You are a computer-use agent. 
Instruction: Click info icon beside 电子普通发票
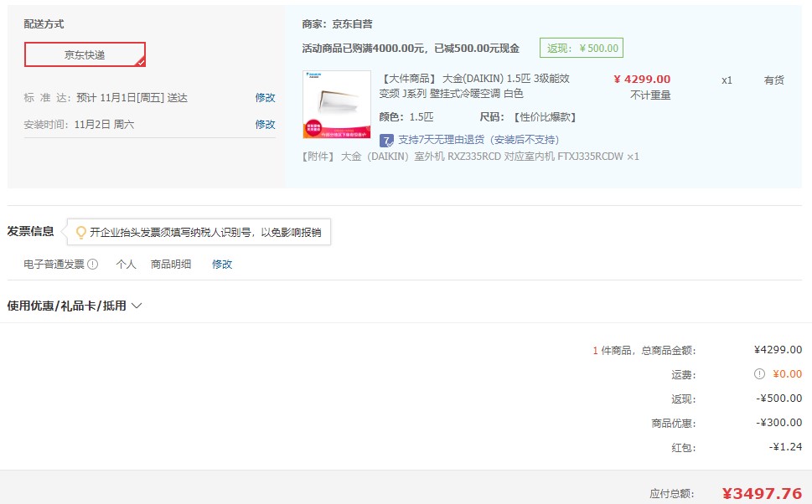click(93, 265)
